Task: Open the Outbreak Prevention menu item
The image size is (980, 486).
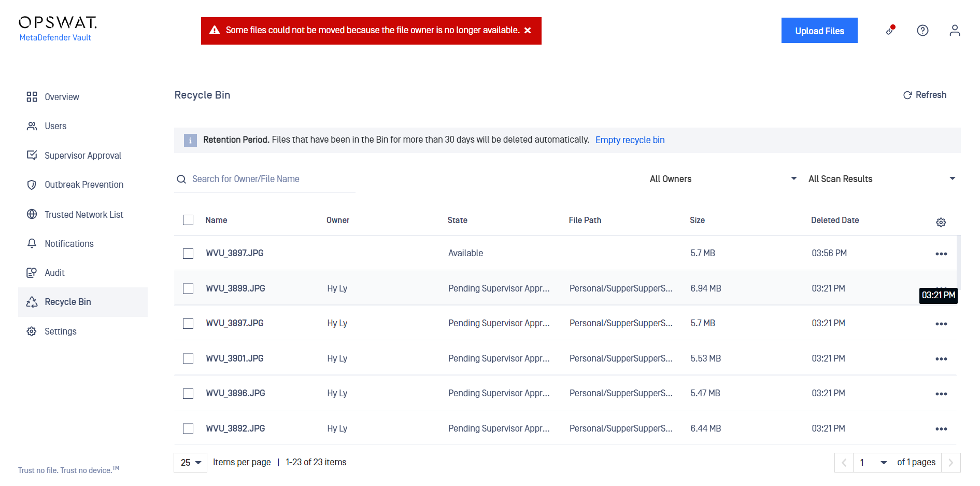Action: click(x=83, y=185)
